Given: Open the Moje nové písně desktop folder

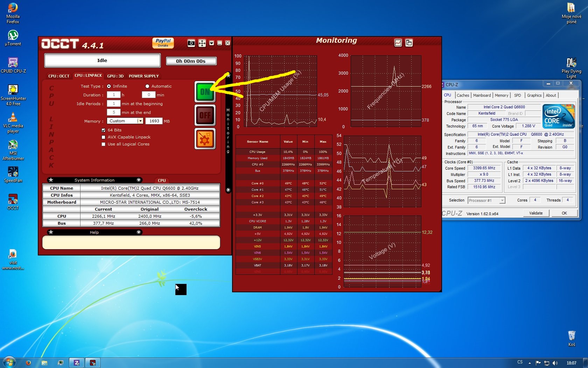Looking at the screenshot, I should tap(571, 13).
